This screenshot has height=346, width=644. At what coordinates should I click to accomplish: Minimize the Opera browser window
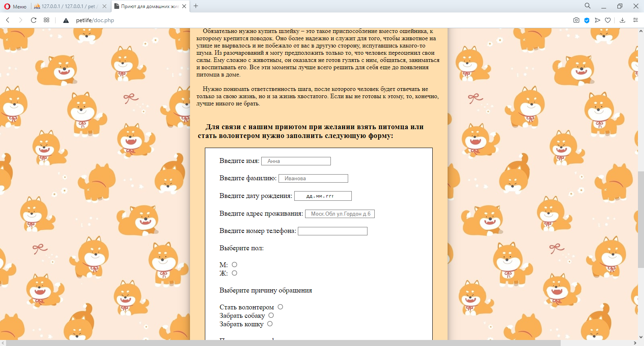coord(604,6)
